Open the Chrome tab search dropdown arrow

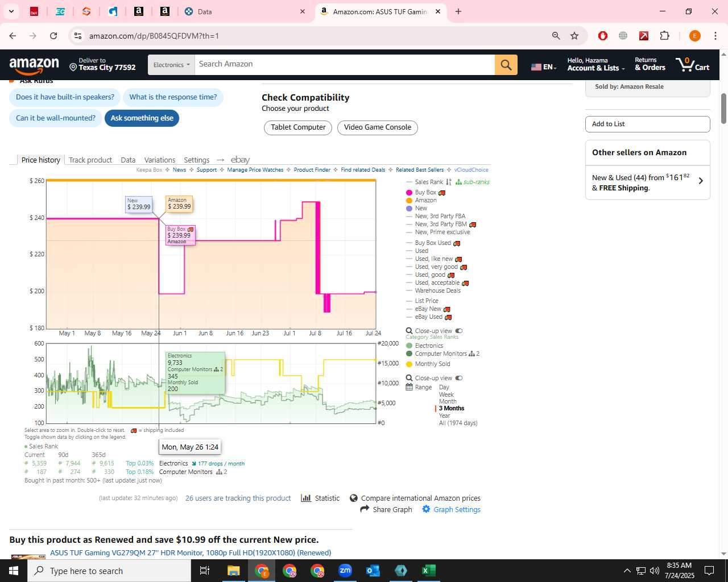point(11,11)
